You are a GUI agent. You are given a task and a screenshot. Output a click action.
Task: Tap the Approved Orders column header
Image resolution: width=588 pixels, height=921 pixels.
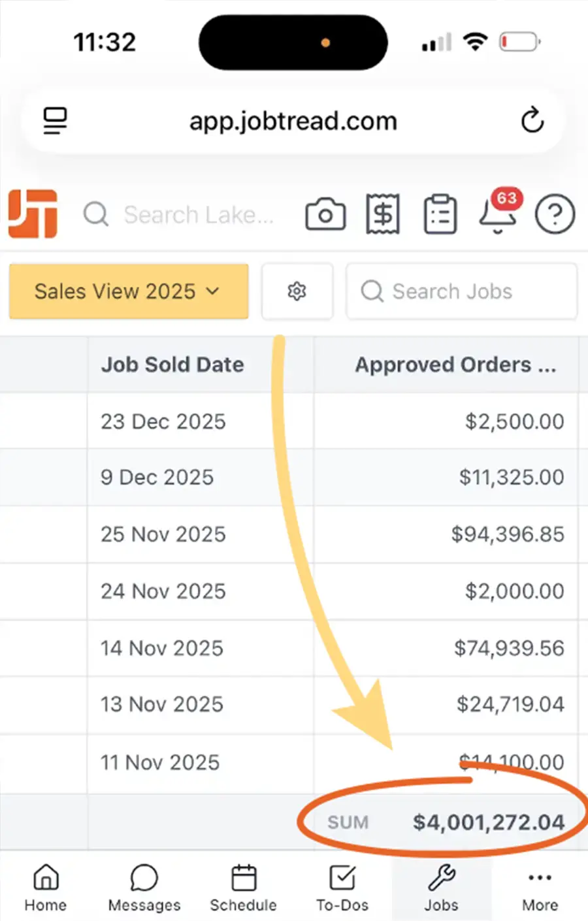455,364
